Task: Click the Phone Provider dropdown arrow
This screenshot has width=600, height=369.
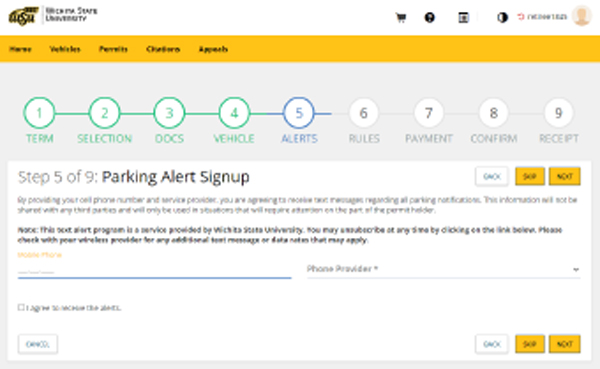Action: pyautogui.click(x=576, y=270)
